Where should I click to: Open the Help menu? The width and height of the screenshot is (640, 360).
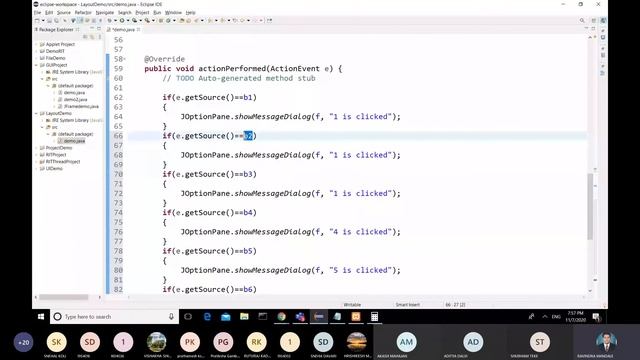[190, 13]
